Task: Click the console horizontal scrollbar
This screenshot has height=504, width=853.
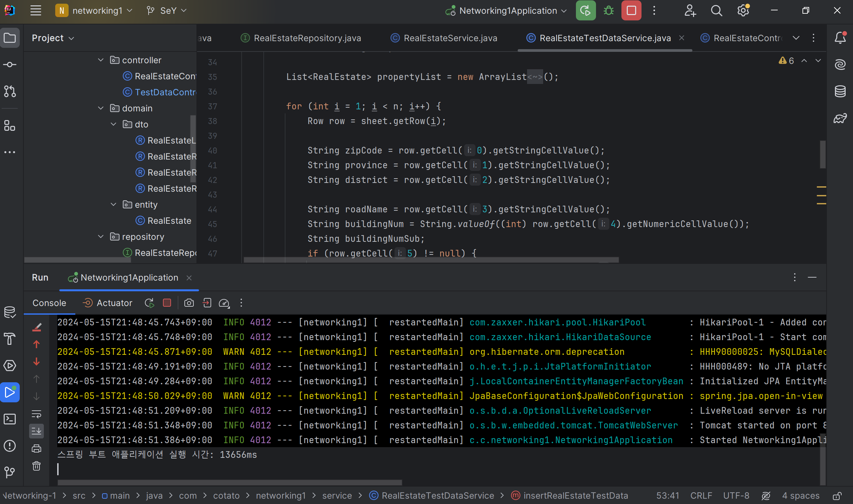Action: (x=230, y=482)
